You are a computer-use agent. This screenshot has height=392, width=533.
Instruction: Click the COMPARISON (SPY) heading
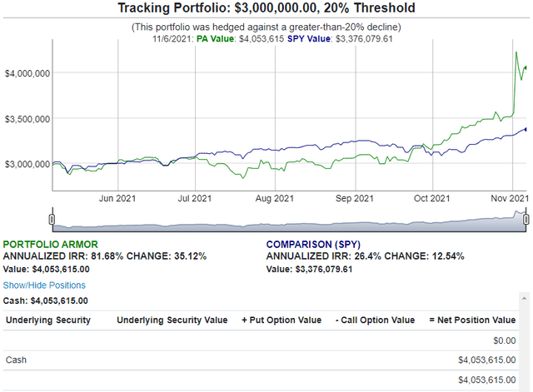coord(313,244)
